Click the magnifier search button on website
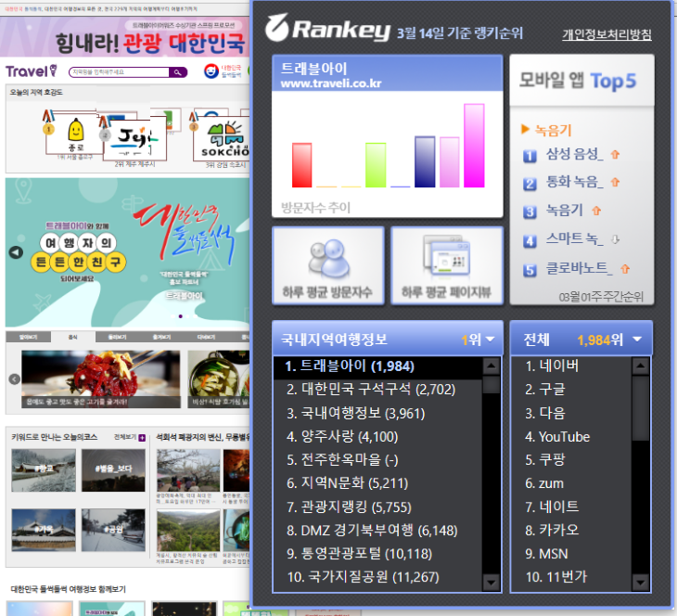The height and width of the screenshot is (616, 677). click(177, 72)
